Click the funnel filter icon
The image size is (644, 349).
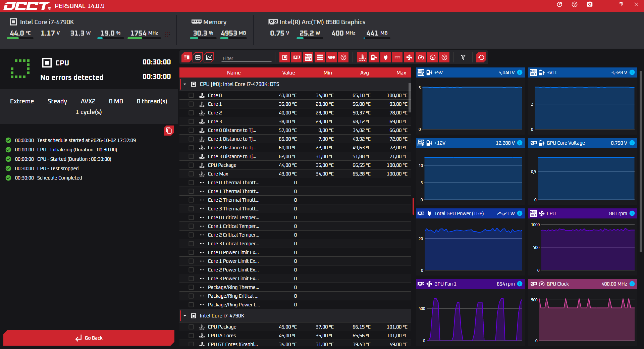[x=463, y=57]
